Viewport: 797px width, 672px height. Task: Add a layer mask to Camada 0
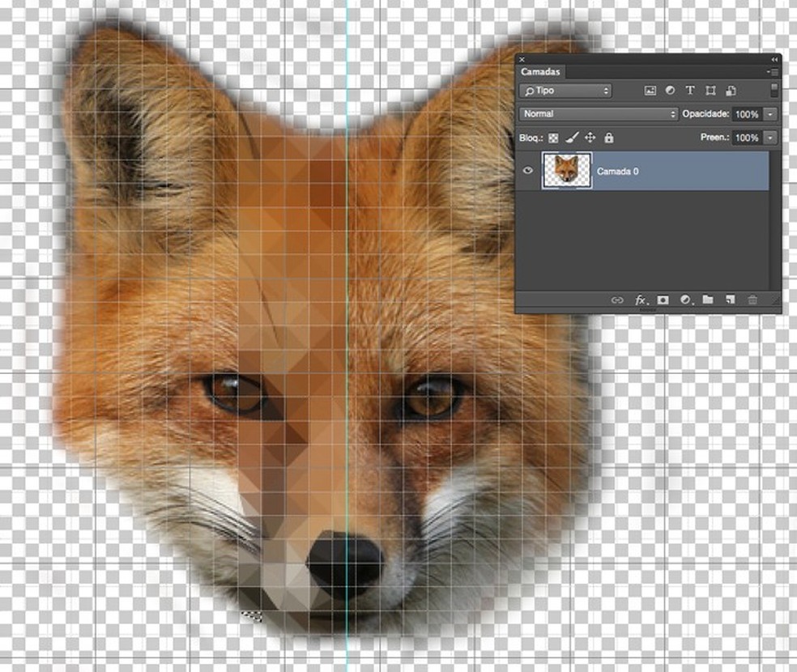(663, 300)
